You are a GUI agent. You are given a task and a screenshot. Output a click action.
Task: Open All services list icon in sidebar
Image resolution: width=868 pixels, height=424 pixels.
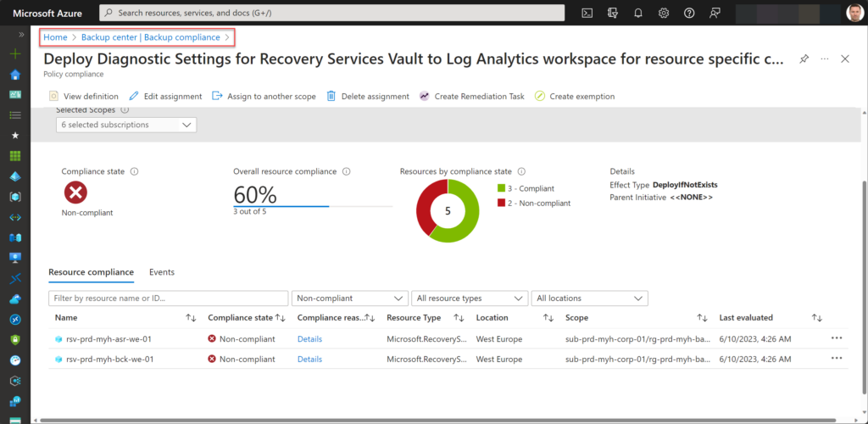point(15,115)
